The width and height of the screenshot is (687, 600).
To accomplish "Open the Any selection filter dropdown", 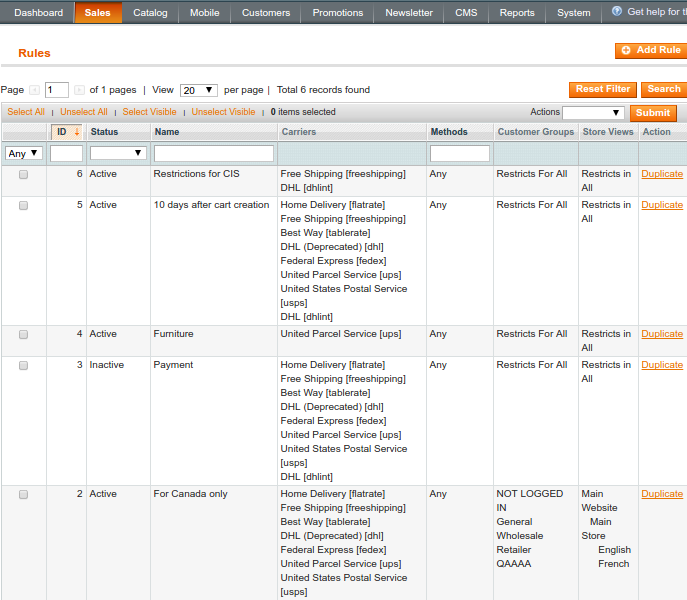I will point(24,153).
